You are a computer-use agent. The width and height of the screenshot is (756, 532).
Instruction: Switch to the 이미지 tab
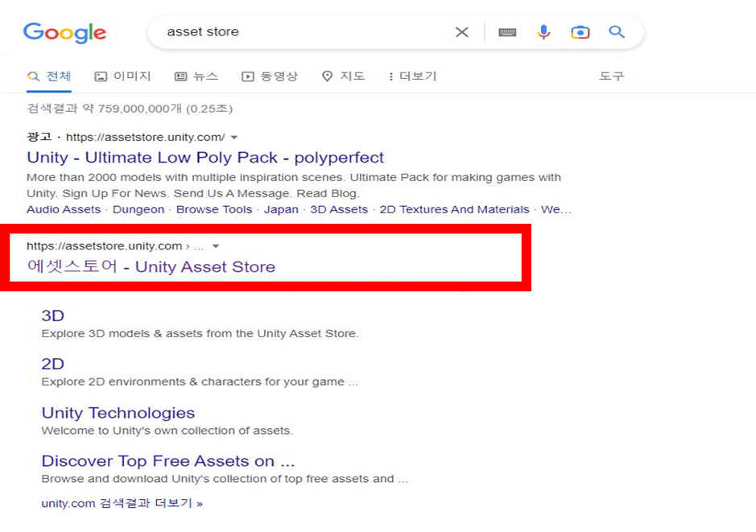click(x=122, y=76)
